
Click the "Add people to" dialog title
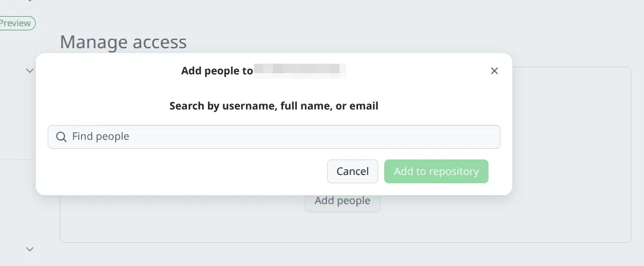(x=217, y=71)
